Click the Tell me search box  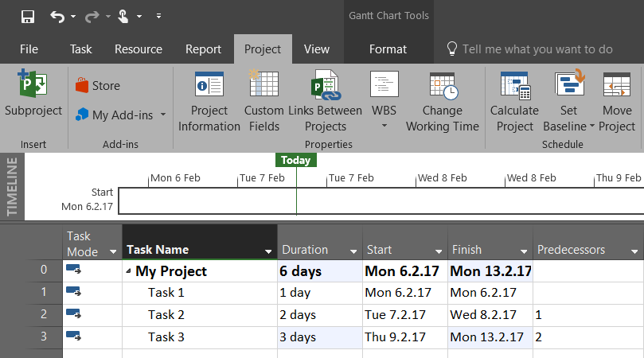[x=537, y=49]
